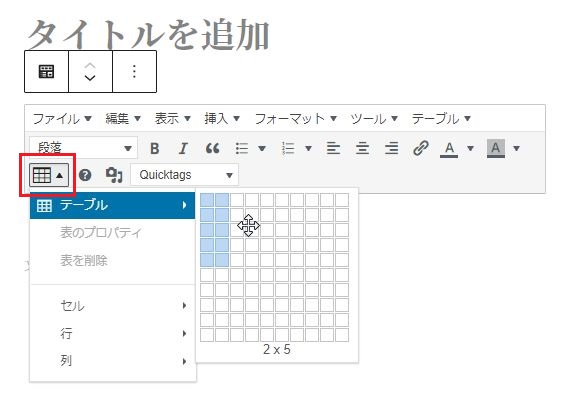Click the タイトルを追加 title field
The height and width of the screenshot is (406, 577).
tap(148, 34)
